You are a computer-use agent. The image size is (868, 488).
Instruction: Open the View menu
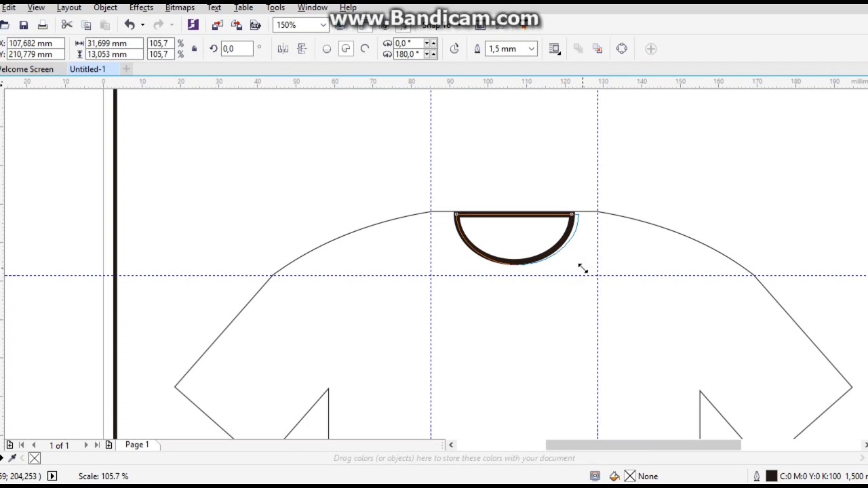click(36, 7)
